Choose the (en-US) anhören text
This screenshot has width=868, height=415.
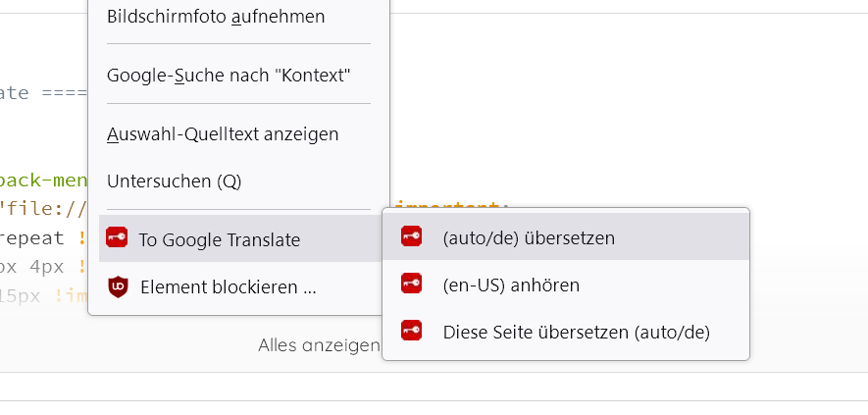[x=511, y=285]
